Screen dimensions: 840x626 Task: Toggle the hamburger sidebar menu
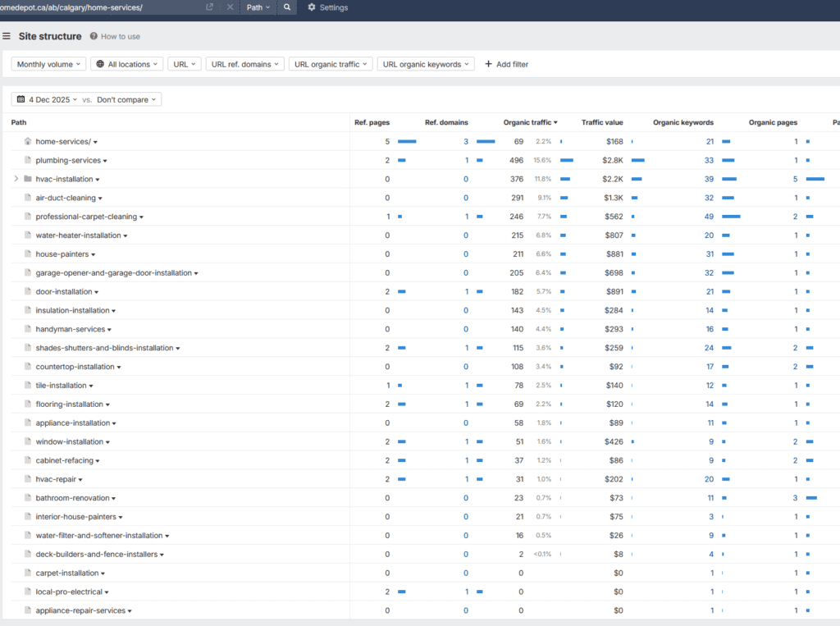7,36
